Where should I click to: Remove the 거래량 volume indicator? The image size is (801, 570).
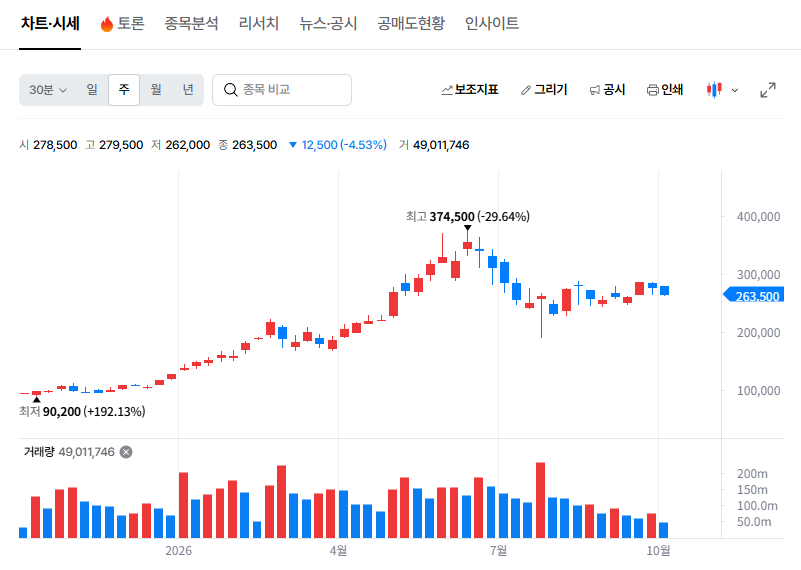click(x=126, y=452)
